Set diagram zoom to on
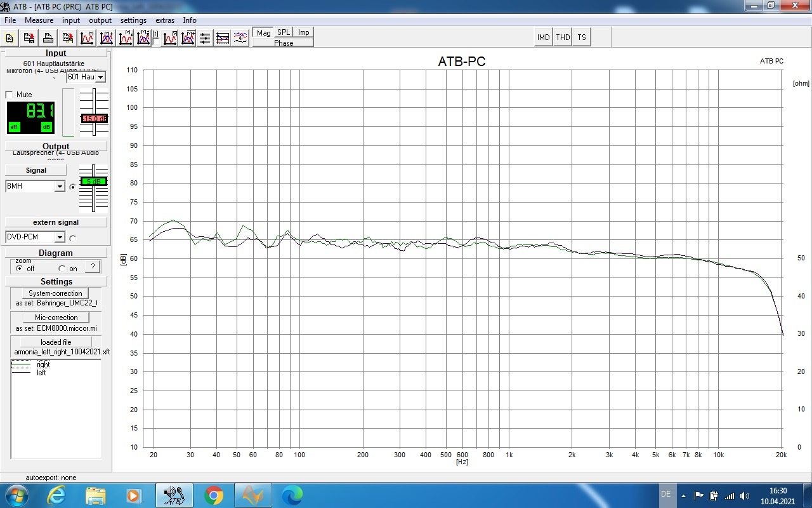 click(x=62, y=269)
